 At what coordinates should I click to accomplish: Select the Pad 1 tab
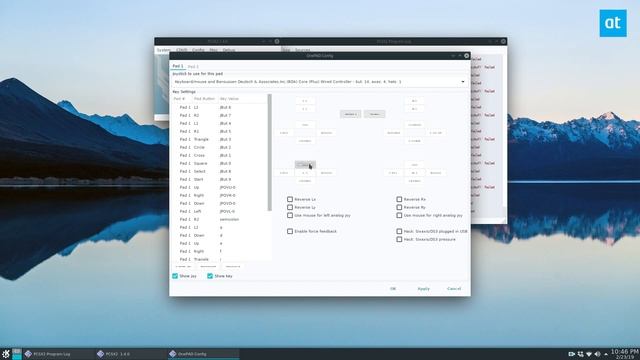point(178,66)
